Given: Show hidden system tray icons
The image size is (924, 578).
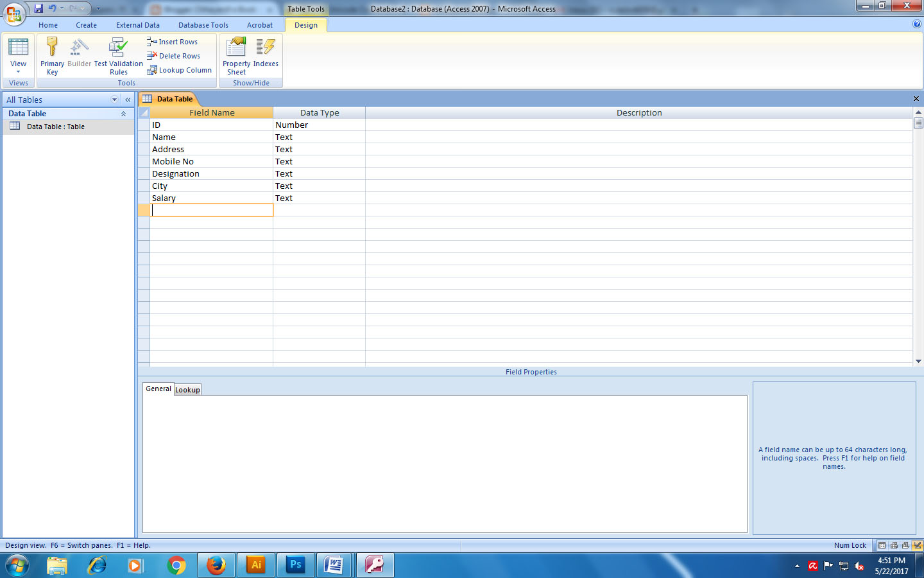Looking at the screenshot, I should (x=797, y=566).
